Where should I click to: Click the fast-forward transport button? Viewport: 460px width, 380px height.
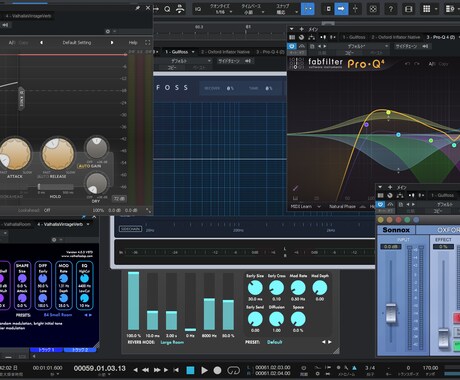[x=157, y=370]
